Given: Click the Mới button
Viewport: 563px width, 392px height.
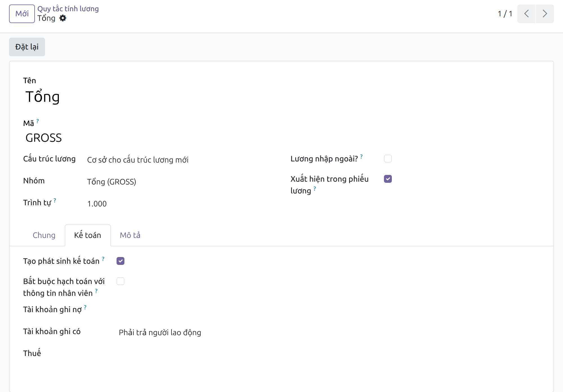Looking at the screenshot, I should point(22,13).
